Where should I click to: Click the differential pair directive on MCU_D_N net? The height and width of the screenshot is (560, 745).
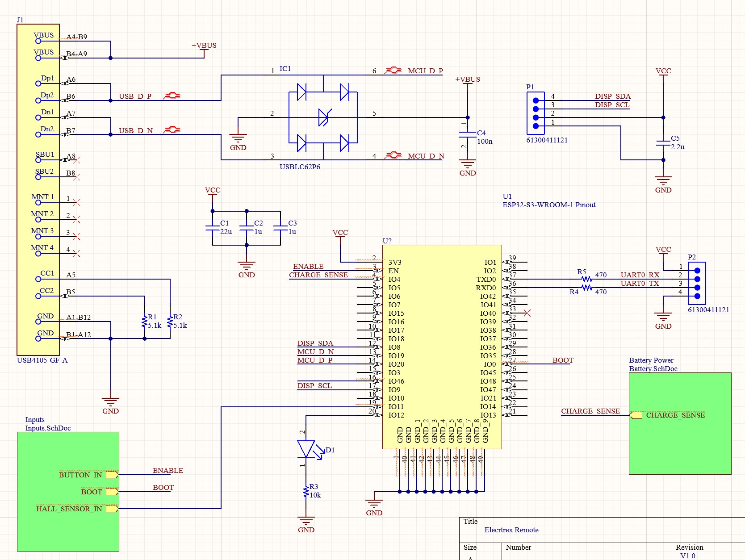tap(393, 155)
